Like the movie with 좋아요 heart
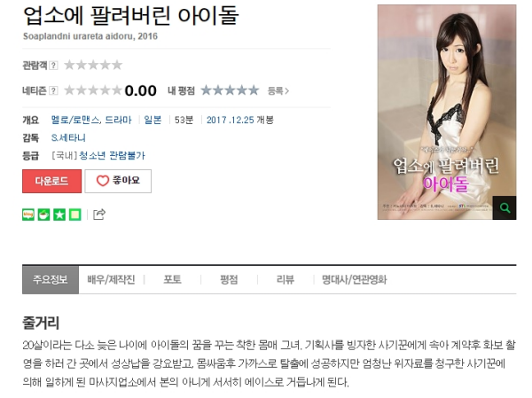 coord(118,181)
